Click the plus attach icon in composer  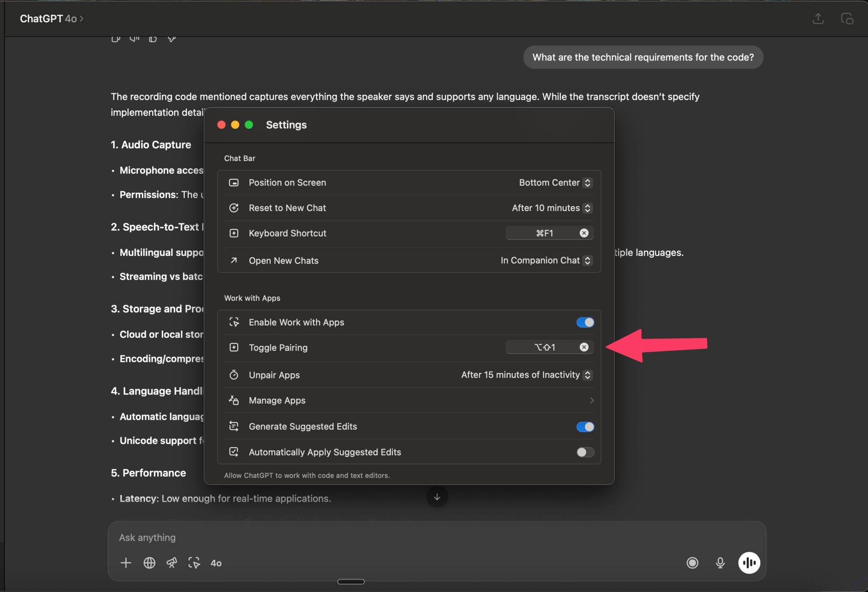click(126, 563)
